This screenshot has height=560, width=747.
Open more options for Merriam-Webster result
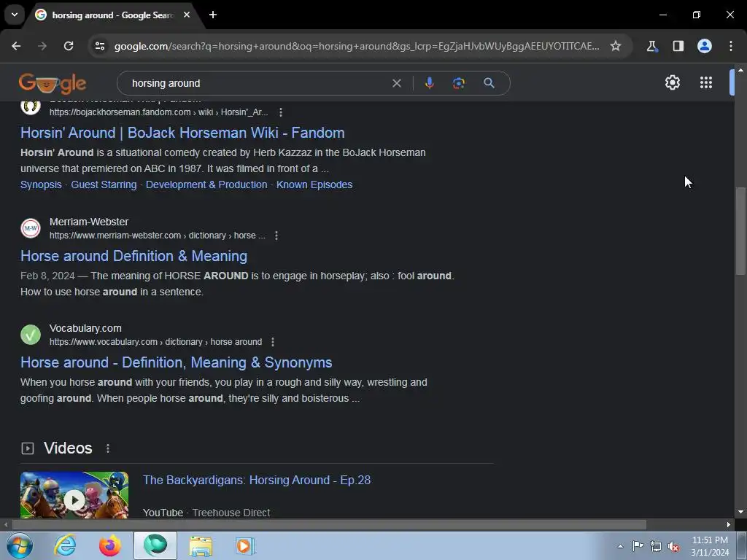(276, 236)
